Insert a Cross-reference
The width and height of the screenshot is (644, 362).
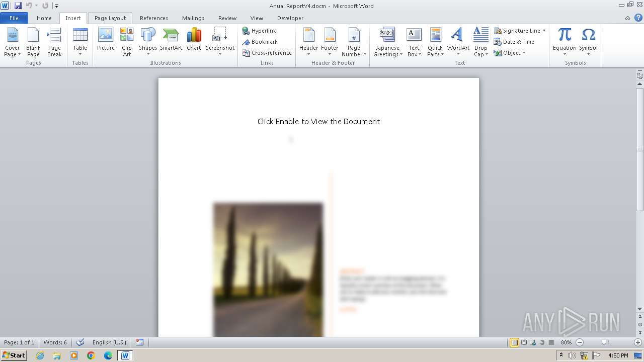coord(267,53)
